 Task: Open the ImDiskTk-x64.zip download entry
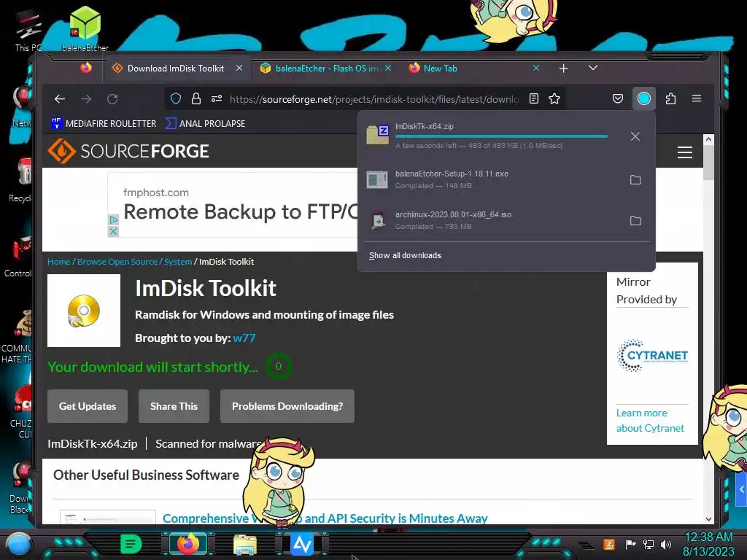[x=506, y=136]
